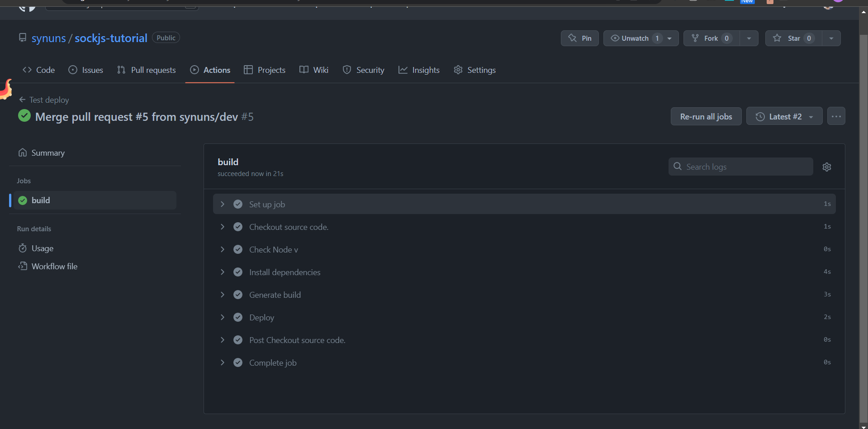Click the Usage stopwatch icon

(23, 248)
